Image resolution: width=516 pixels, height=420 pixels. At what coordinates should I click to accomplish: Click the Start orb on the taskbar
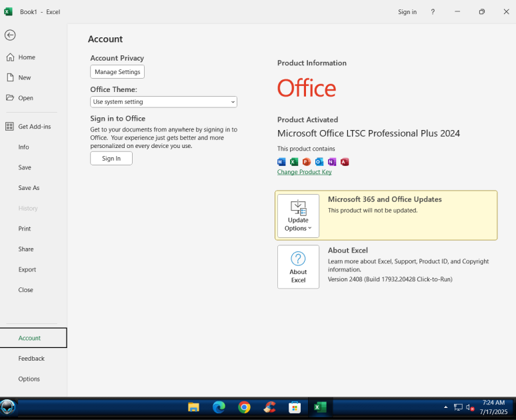tap(8, 407)
